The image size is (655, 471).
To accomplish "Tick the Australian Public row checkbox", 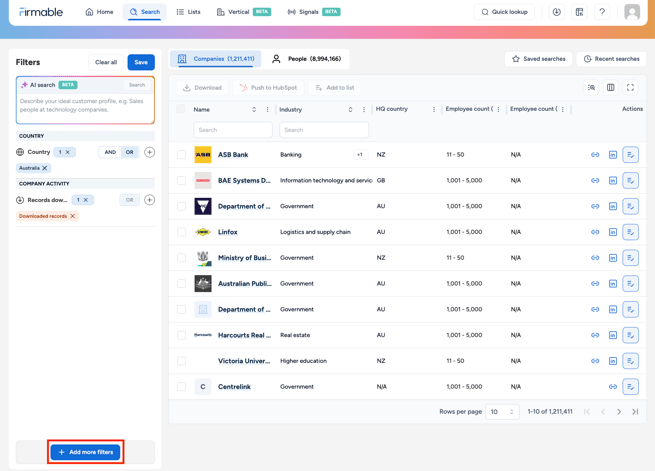I will [181, 284].
